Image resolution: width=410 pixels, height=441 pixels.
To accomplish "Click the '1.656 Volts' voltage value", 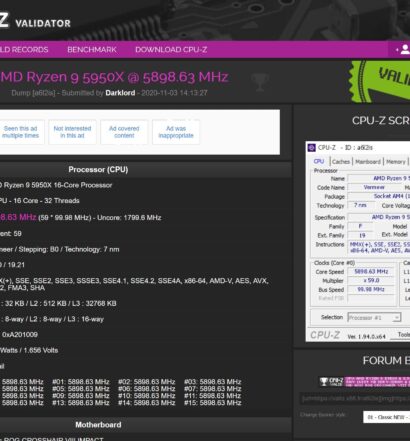I will [x=41, y=350].
